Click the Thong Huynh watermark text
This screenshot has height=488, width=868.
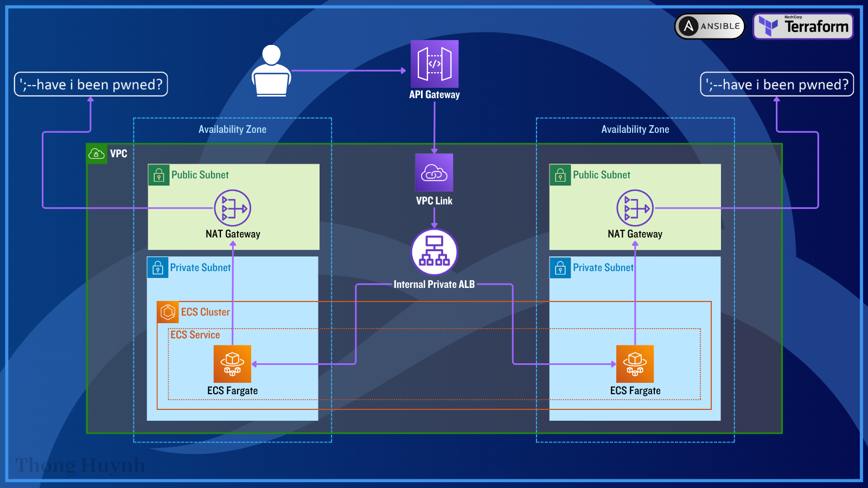click(80, 466)
